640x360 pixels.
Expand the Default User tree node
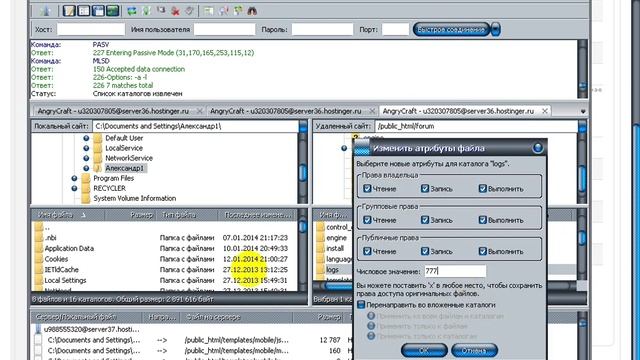(x=86, y=138)
